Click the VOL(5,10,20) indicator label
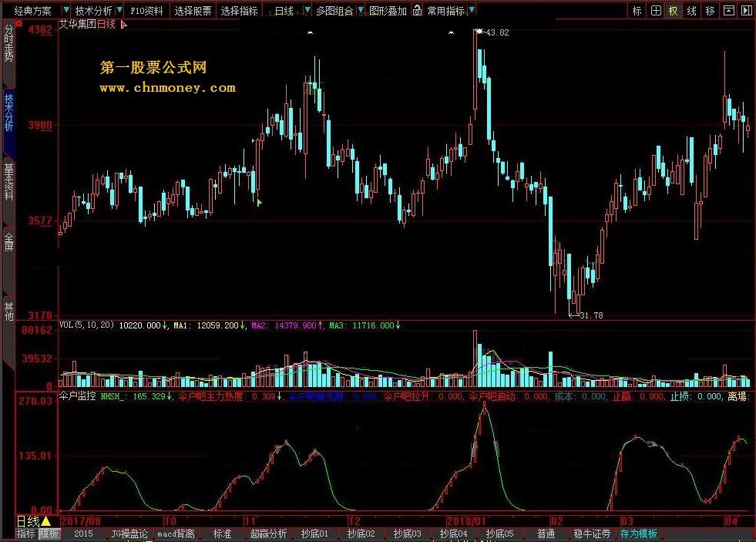The width and height of the screenshot is (756, 542). [87, 325]
